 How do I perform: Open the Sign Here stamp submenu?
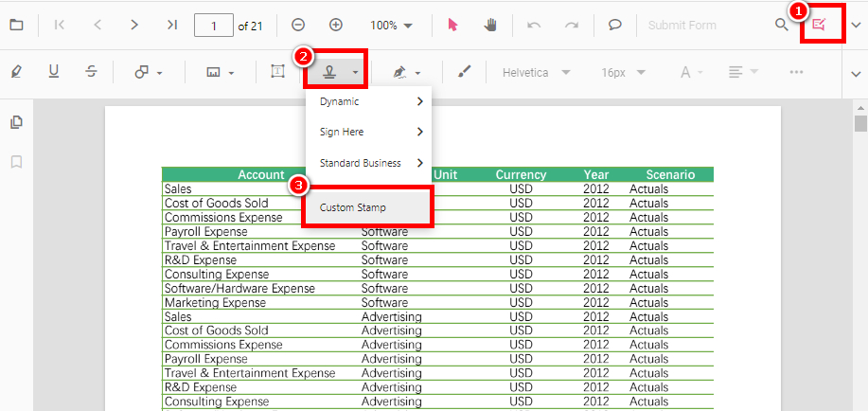point(369,132)
